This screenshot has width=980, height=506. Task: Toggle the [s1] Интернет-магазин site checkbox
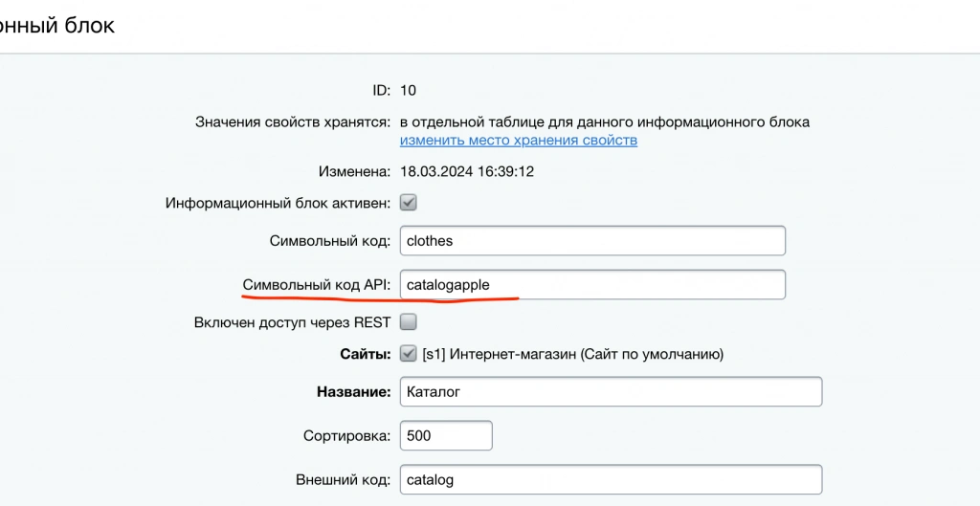[408, 354]
